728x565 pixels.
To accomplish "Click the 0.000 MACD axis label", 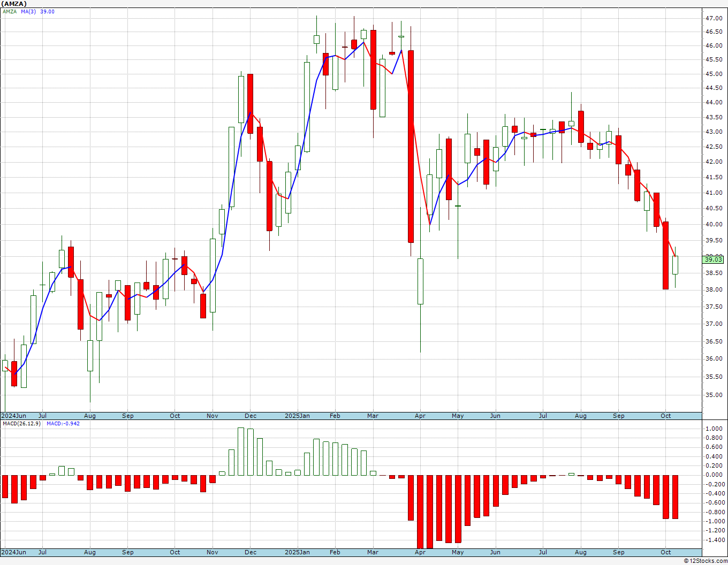I will click(x=714, y=475).
